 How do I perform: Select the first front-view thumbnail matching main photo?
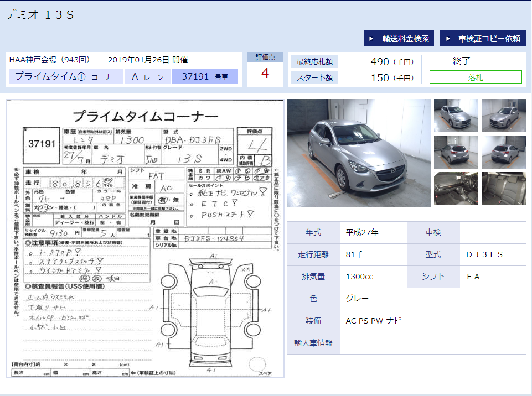click(x=456, y=116)
